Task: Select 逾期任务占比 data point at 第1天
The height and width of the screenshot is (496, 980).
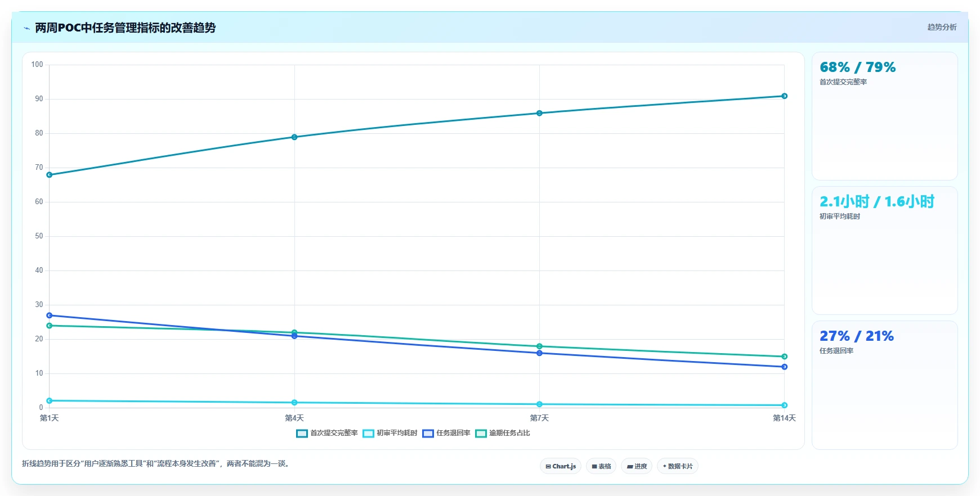Action: click(50, 326)
